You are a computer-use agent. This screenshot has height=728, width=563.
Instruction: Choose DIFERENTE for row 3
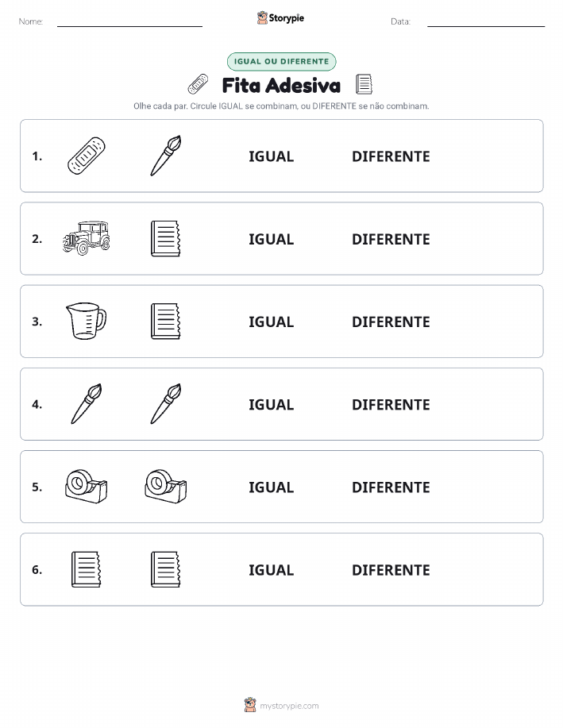click(x=391, y=322)
